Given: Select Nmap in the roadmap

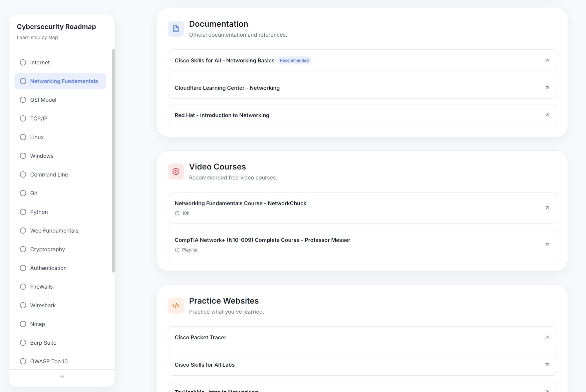Looking at the screenshot, I should [x=60, y=324].
